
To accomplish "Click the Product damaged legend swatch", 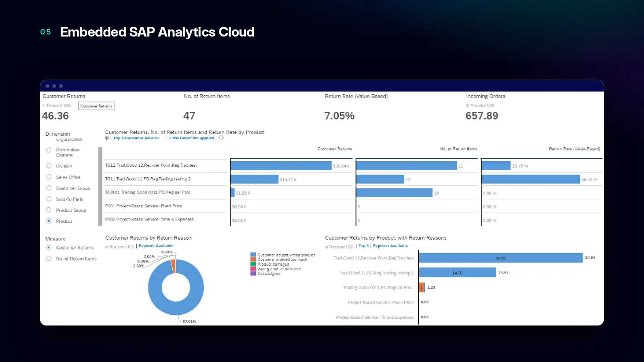I will (x=253, y=264).
